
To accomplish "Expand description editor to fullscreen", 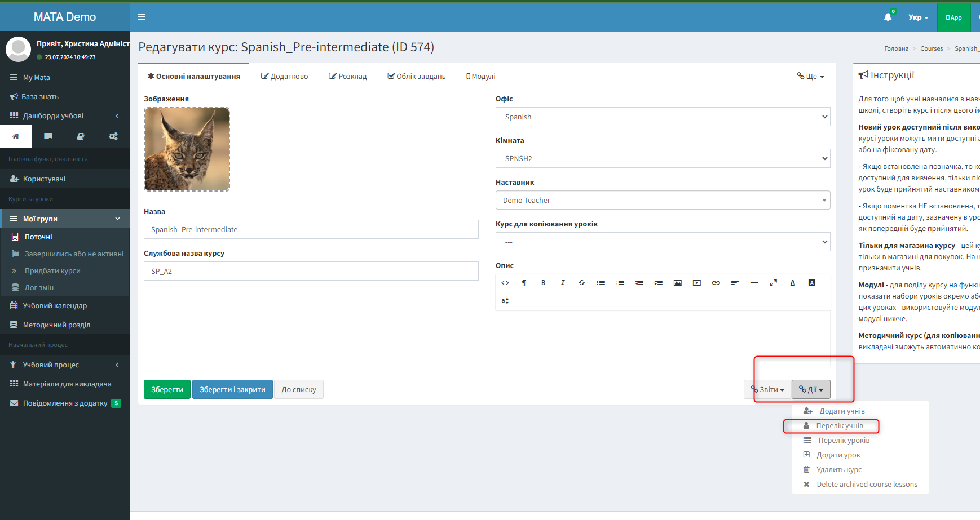I will tap(773, 283).
